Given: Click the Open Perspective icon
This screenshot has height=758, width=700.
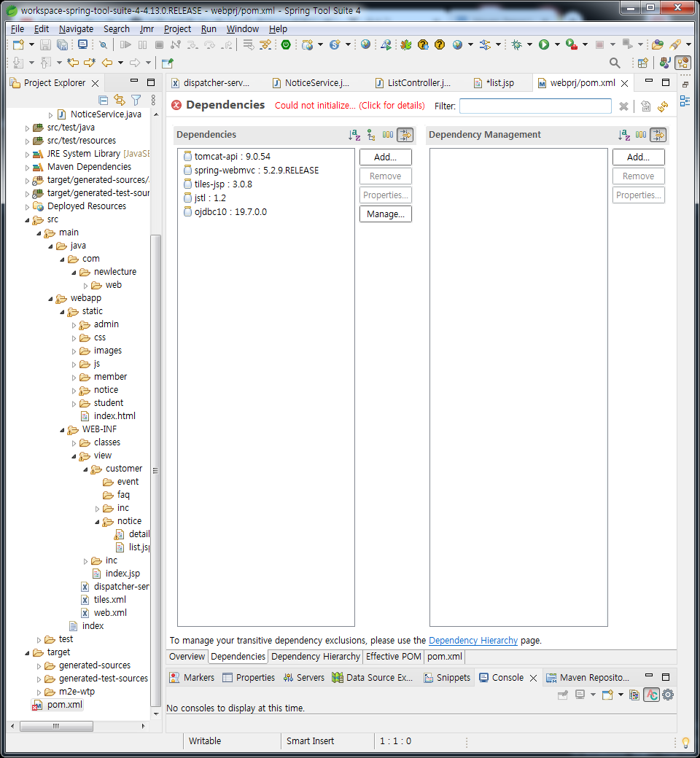Looking at the screenshot, I should (x=643, y=63).
